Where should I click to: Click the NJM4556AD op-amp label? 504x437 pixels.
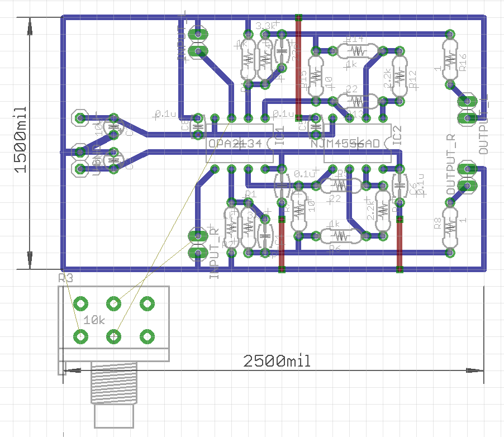coord(345,144)
